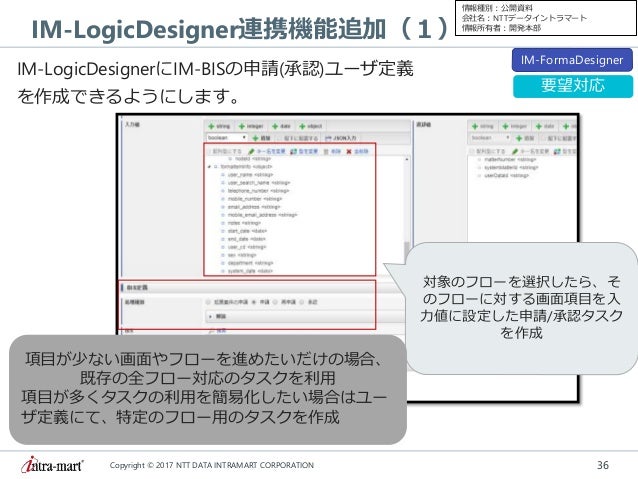Viewport: 638px width, 479px height.
Task: Click the input tree scrollbar up arrow
Action: (x=407, y=160)
